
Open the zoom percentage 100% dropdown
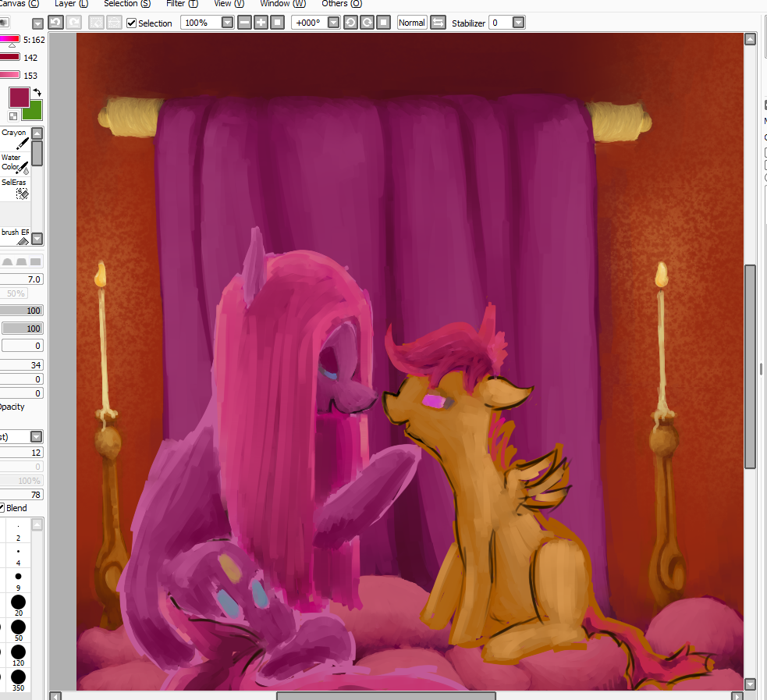pyautogui.click(x=228, y=23)
